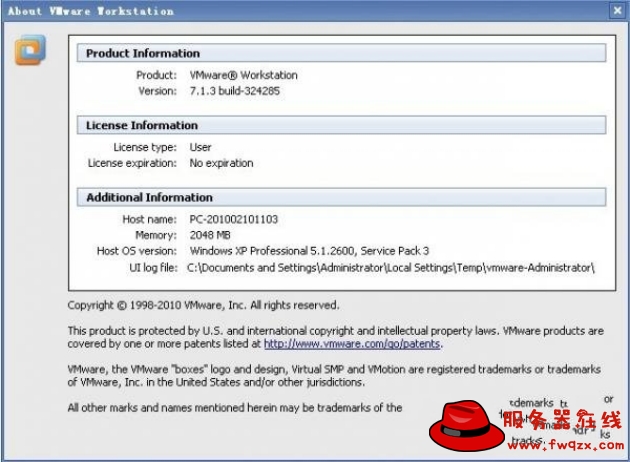Click the Host name label
The height and width of the screenshot is (462, 630).
[149, 219]
